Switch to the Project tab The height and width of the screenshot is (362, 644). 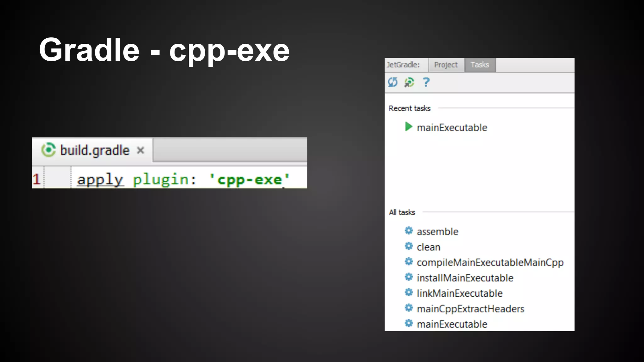point(446,65)
